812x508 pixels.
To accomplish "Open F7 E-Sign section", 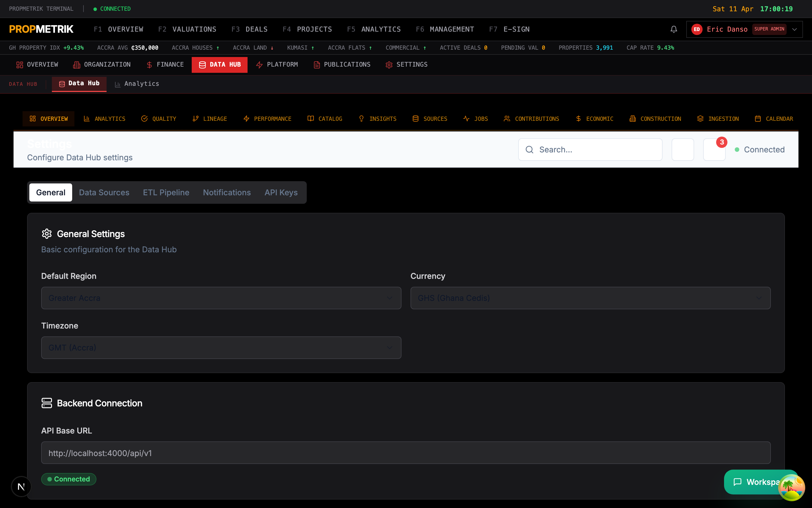I will (x=509, y=29).
